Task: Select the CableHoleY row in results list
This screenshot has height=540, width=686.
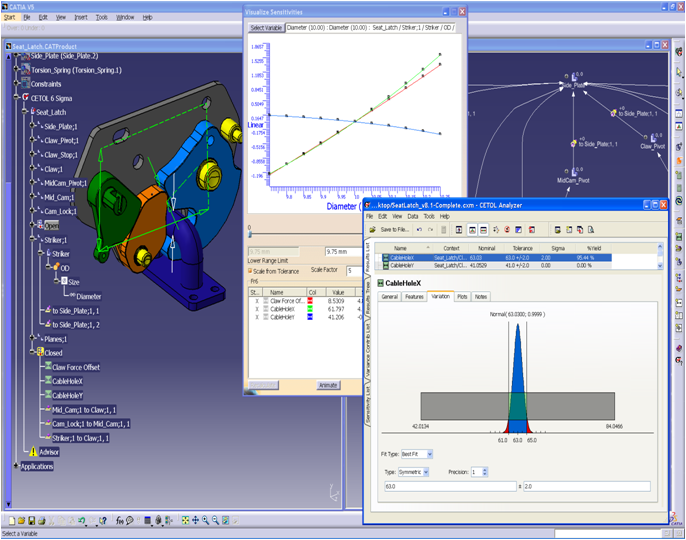Action: coord(496,266)
